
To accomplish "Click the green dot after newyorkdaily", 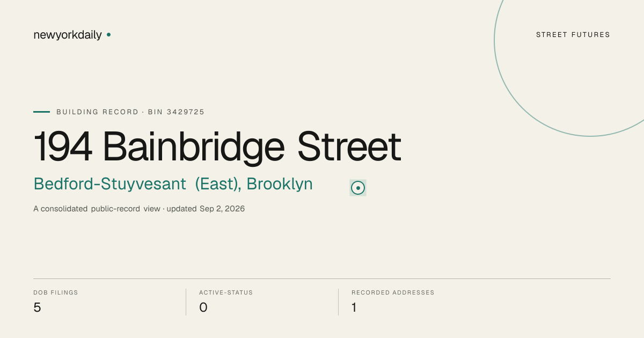I will pos(109,34).
